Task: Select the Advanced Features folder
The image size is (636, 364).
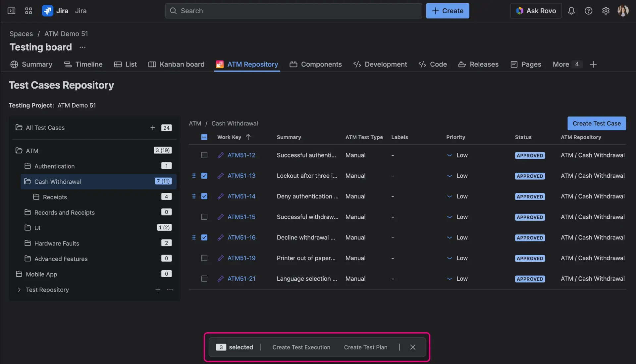Action: (x=98, y=259)
